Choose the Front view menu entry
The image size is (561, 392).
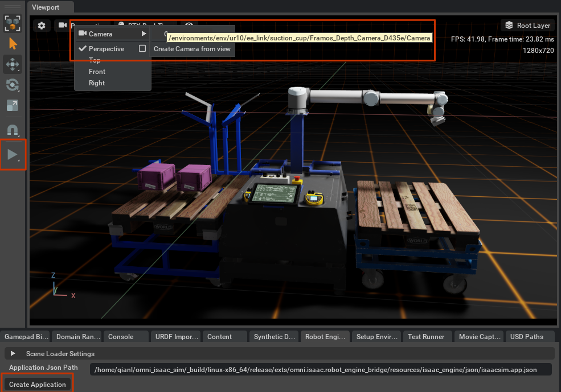[x=97, y=72]
